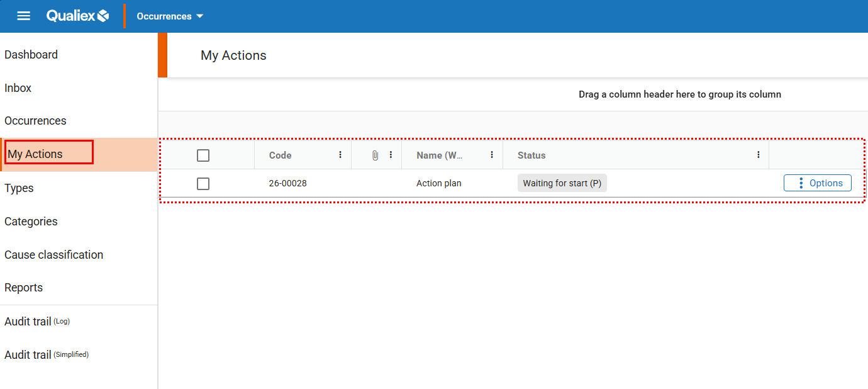Open Inbox from the sidebar

click(x=18, y=88)
